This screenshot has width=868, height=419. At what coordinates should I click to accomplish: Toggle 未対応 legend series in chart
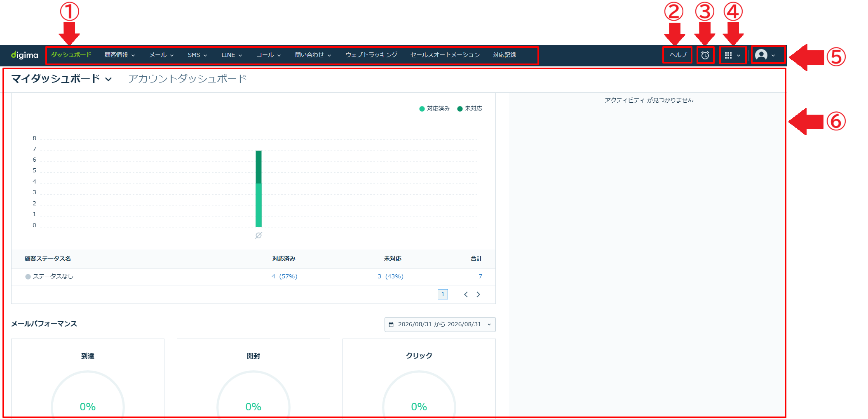469,108
